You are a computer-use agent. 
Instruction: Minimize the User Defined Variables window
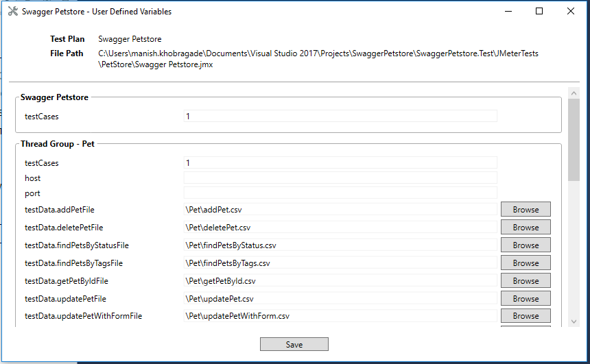508,11
